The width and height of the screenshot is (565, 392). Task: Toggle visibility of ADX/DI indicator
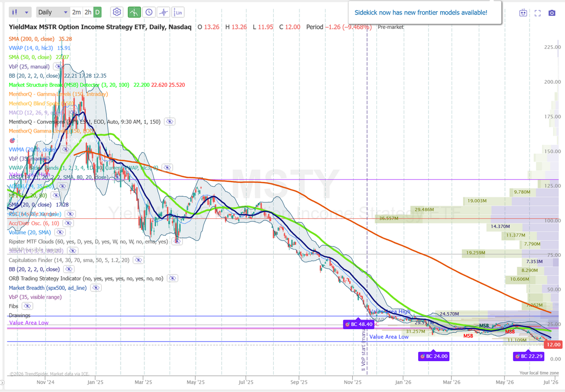62,186
